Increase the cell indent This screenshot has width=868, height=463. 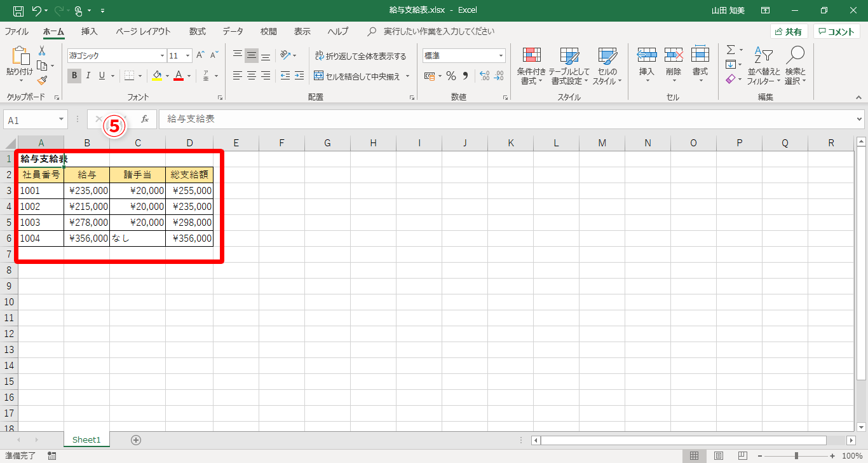(301, 76)
